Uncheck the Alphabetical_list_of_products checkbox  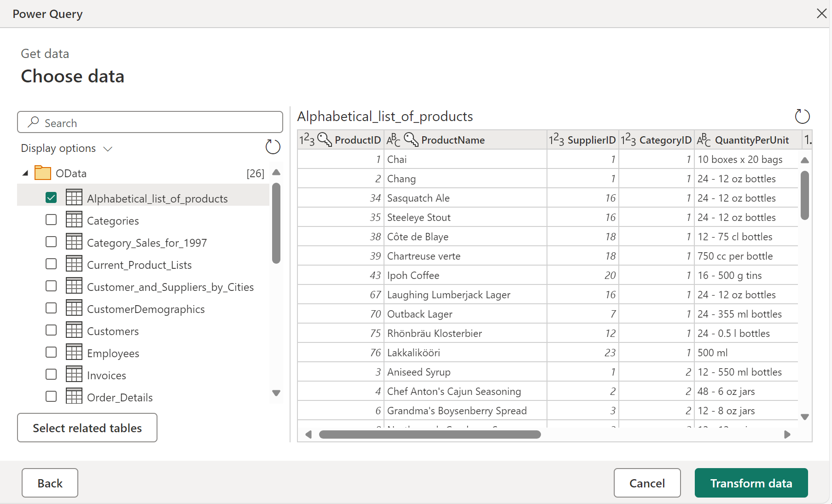tap(51, 198)
